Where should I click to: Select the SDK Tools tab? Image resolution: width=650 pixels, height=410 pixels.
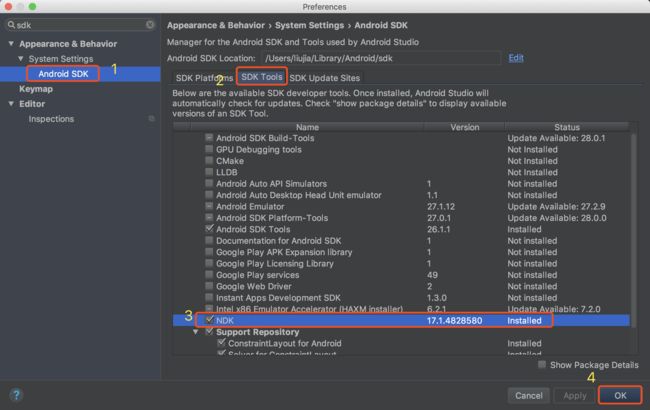[x=262, y=77]
